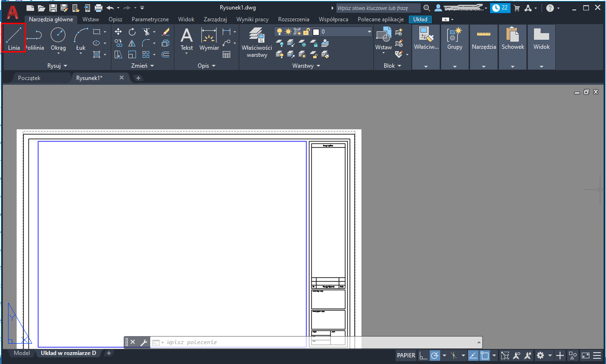Open the Zarządzaj ribbon tab
Viewport: 606px width, 364px height.
pyautogui.click(x=215, y=19)
